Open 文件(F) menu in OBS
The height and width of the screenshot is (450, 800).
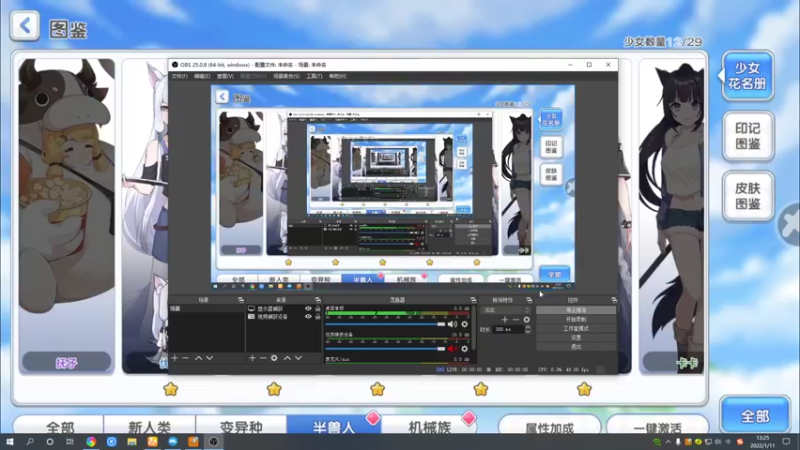(179, 76)
